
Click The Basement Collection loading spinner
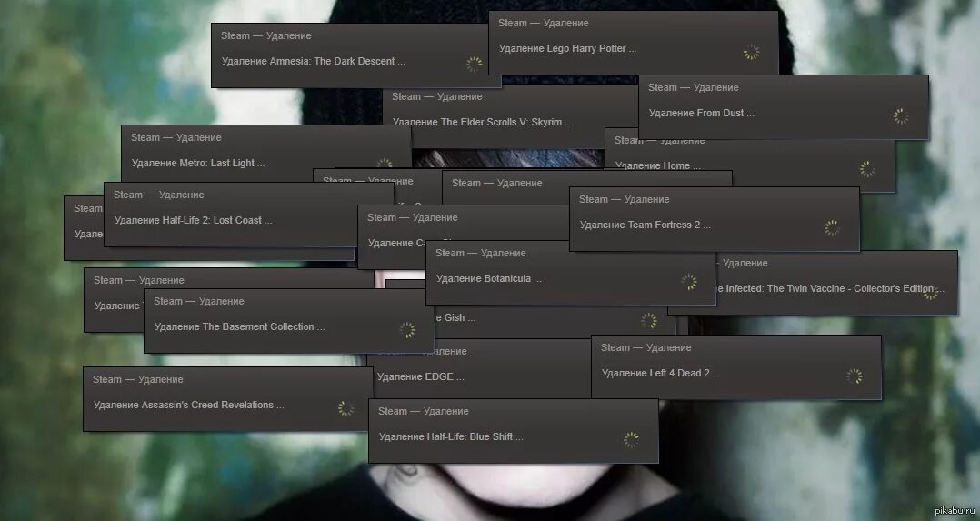tap(407, 330)
